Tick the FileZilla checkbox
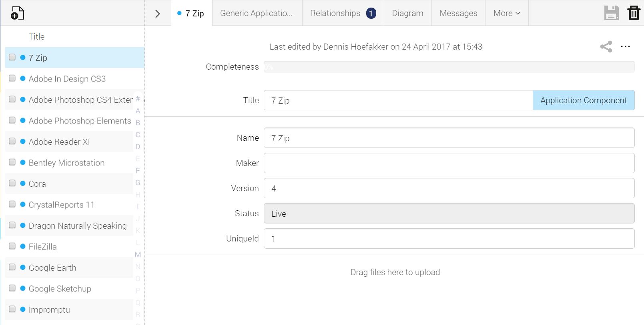Image resolution: width=644 pixels, height=325 pixels. [x=12, y=246]
